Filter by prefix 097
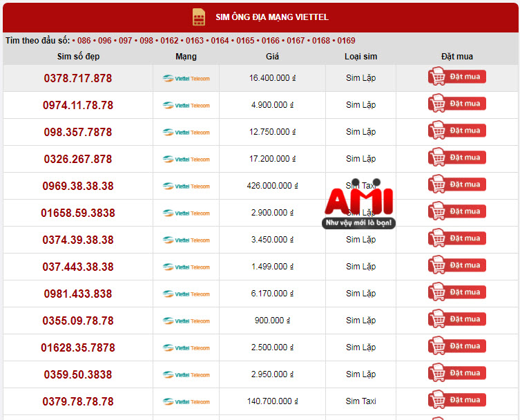 tap(126, 41)
